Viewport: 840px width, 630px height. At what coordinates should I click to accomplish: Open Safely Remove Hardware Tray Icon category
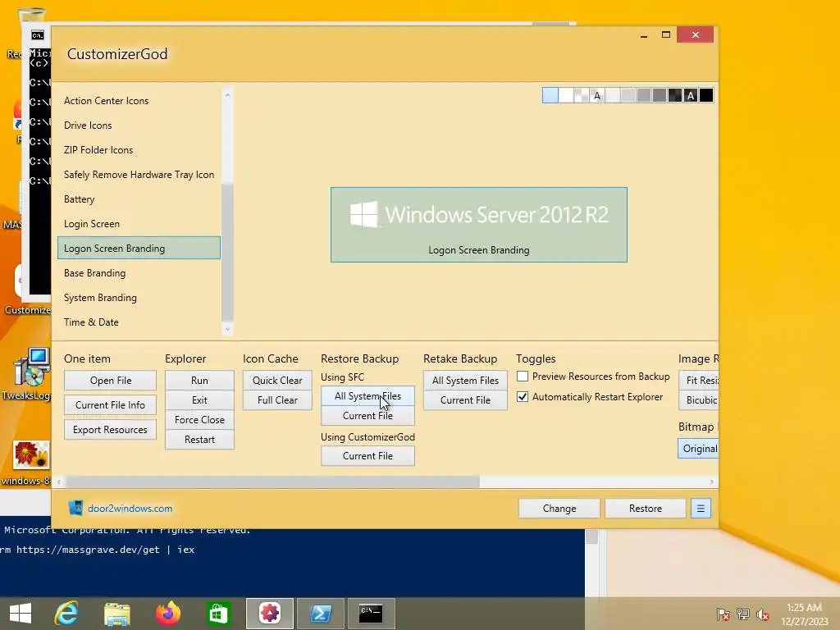click(139, 175)
